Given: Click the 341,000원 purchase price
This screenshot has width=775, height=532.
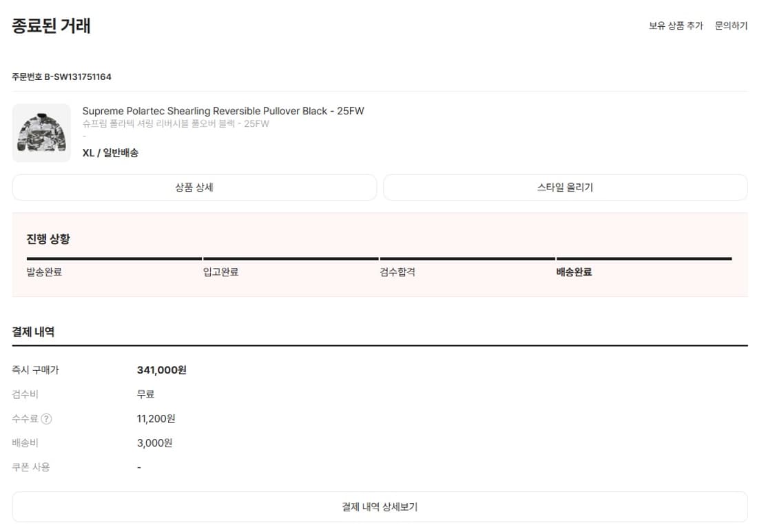Looking at the screenshot, I should tap(162, 370).
